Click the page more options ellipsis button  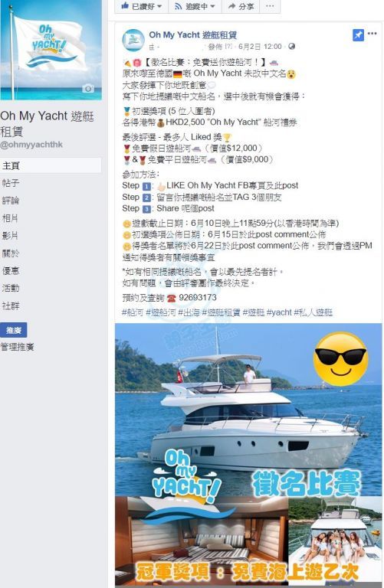pyautogui.click(x=270, y=6)
